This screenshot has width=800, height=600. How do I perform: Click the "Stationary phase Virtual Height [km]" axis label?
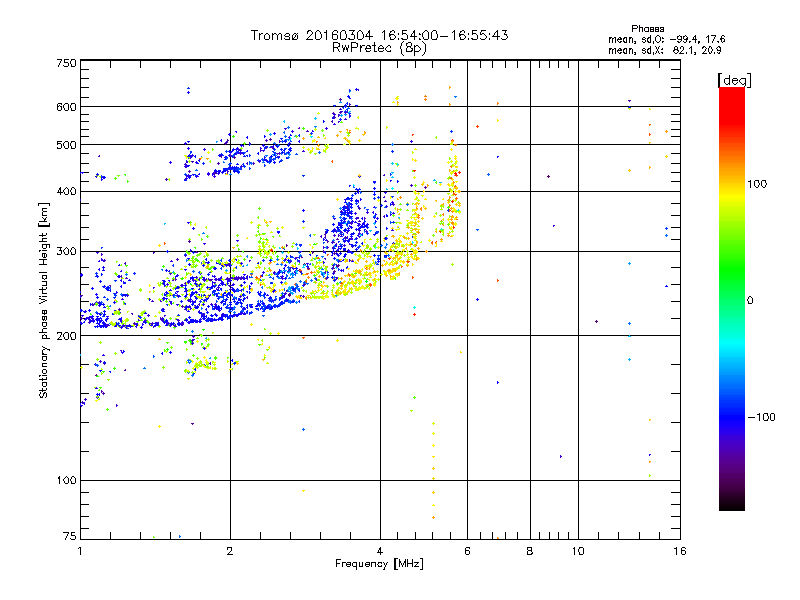click(x=44, y=300)
